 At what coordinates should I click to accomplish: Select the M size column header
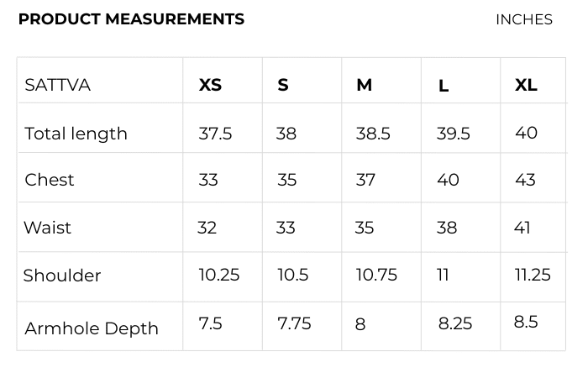[364, 85]
